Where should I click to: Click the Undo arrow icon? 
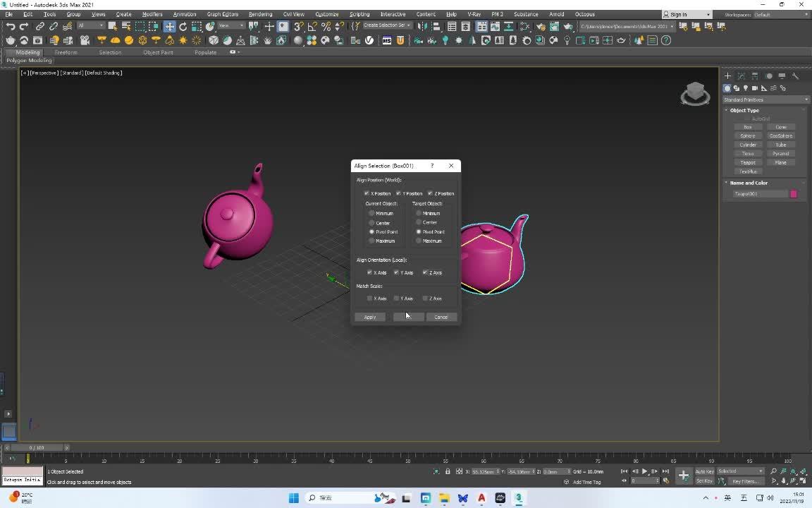tap(10, 26)
